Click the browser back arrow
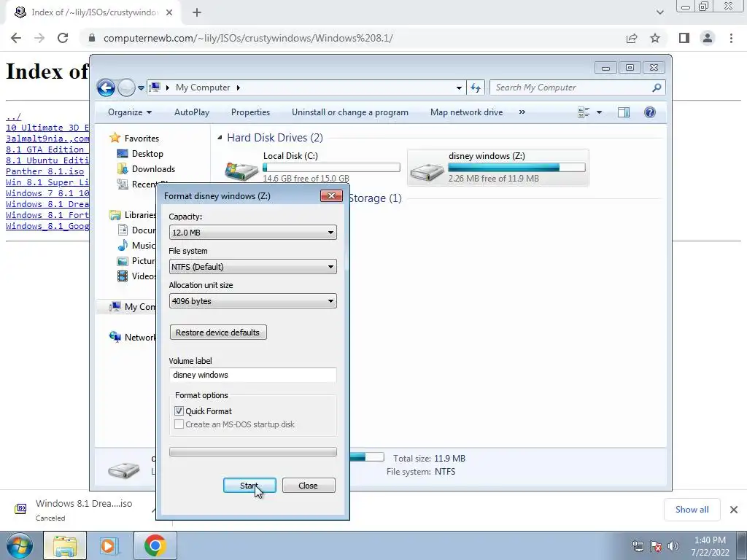The image size is (747, 560). [16, 38]
